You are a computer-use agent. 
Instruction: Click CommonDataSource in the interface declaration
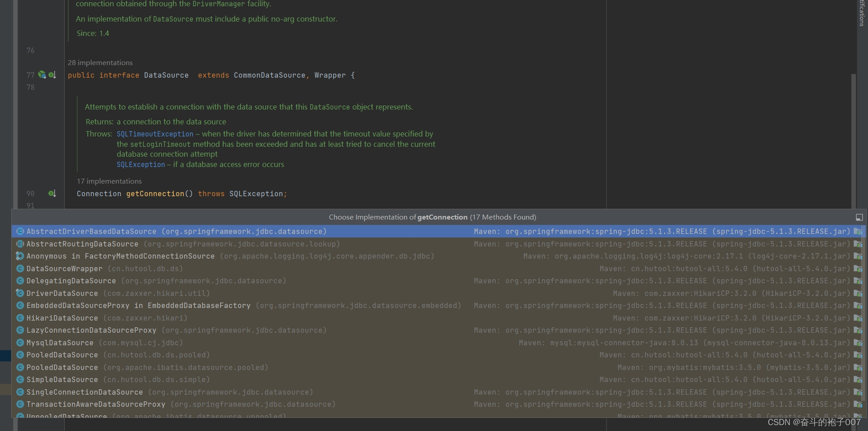click(269, 75)
